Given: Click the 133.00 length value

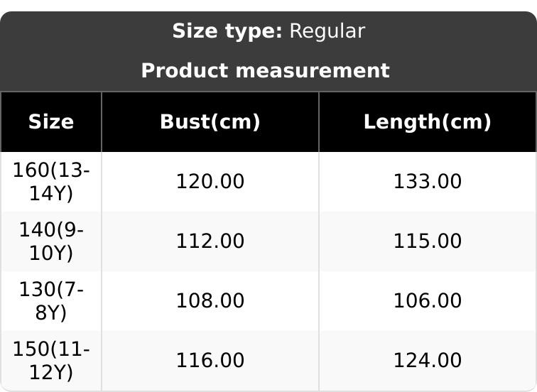Looking at the screenshot, I should pos(428,182).
